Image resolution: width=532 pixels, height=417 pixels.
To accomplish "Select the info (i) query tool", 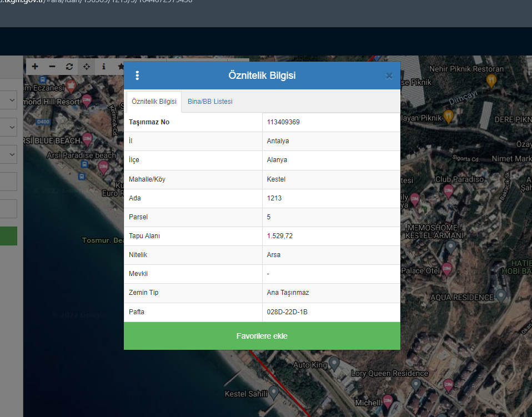I will [x=104, y=67].
